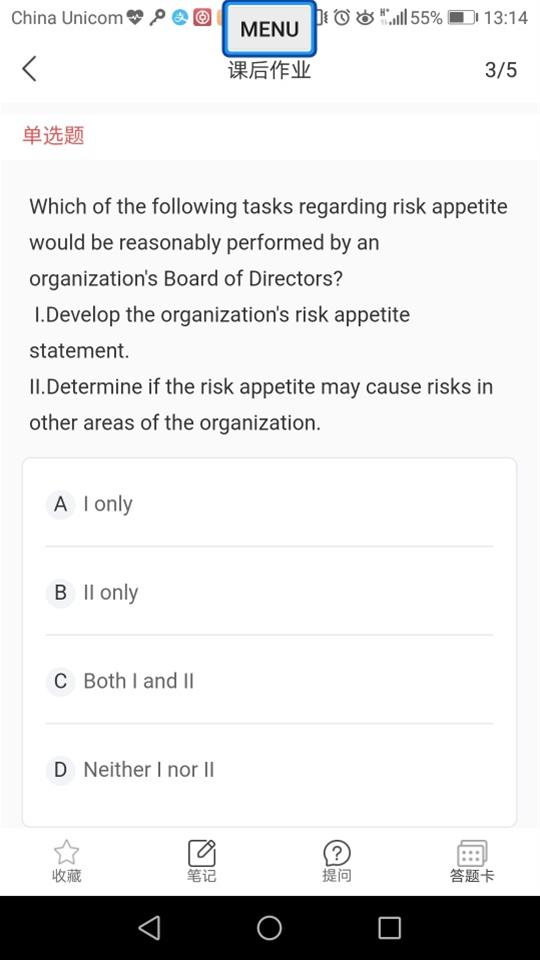Open the answer card (答题卡) icon
Screen dimensions: 540x960
click(x=472, y=853)
